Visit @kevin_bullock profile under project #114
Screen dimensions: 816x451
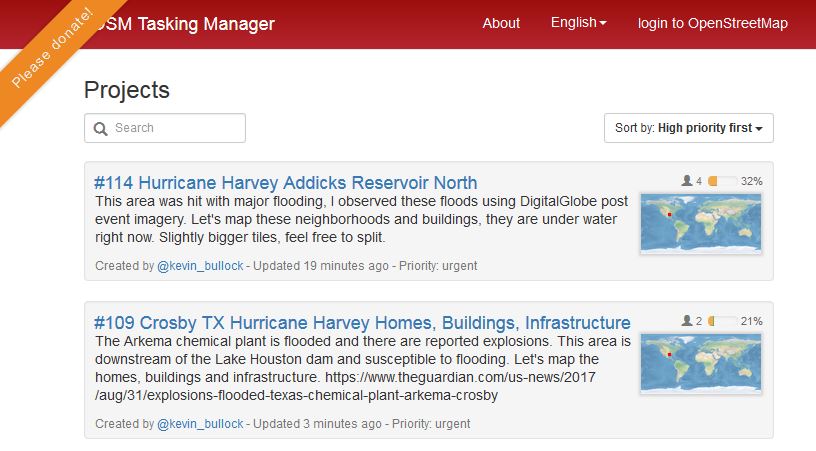coord(200,266)
